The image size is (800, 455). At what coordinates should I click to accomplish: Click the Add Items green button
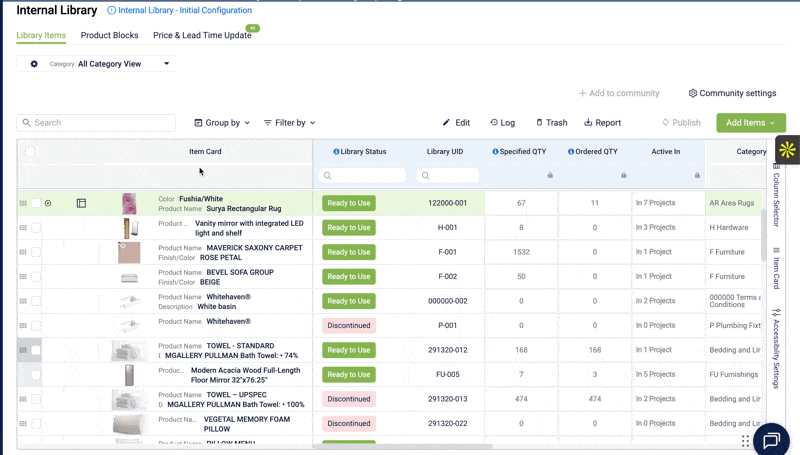pos(751,123)
